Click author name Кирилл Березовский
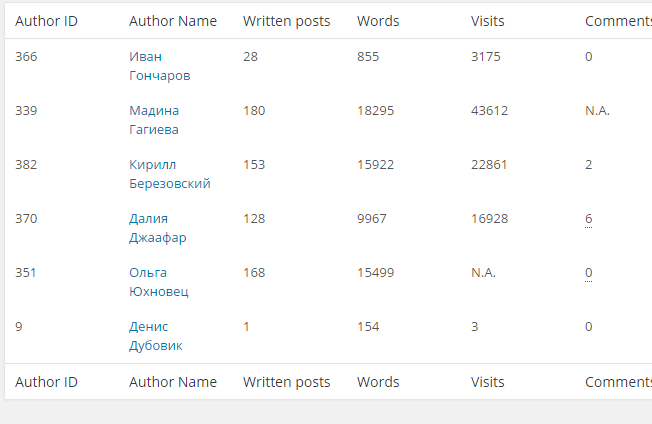 click(170, 174)
